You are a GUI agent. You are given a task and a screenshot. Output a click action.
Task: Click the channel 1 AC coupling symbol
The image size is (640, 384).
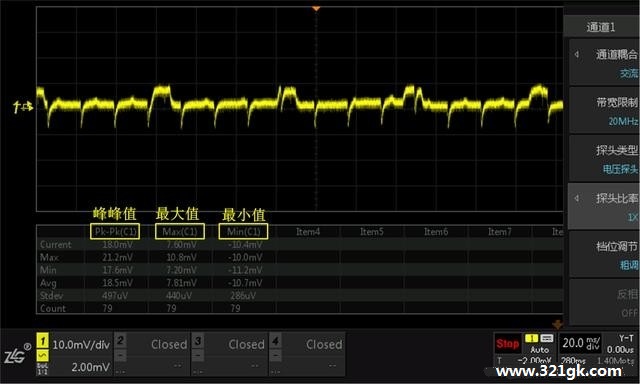(42, 356)
